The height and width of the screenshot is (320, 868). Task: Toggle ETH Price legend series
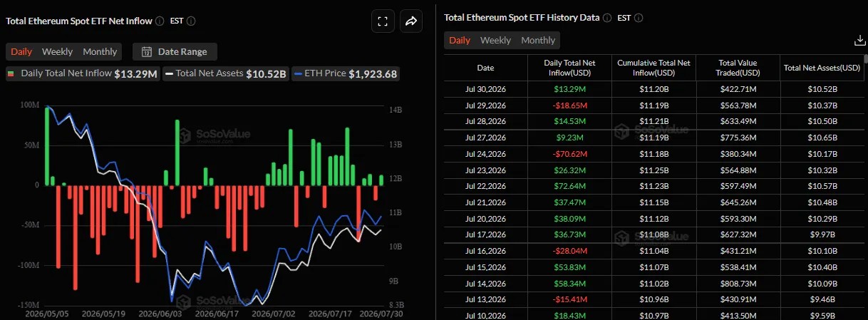pyautogui.click(x=345, y=73)
